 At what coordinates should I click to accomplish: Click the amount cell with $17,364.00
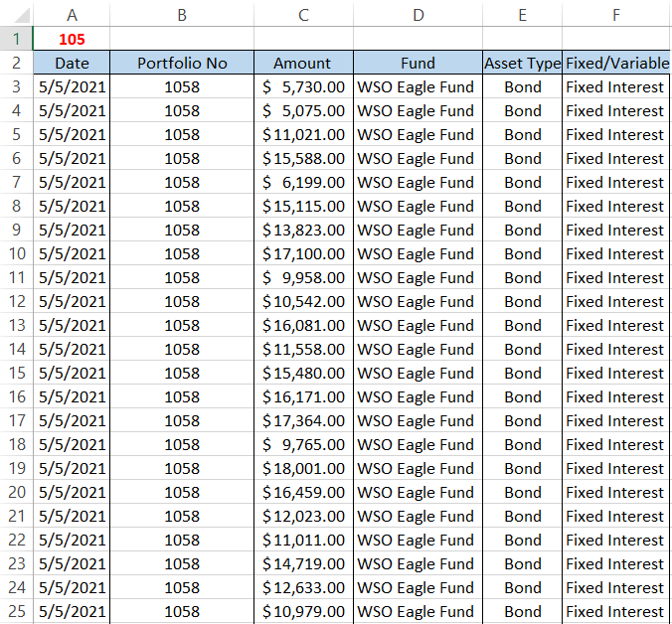point(303,420)
